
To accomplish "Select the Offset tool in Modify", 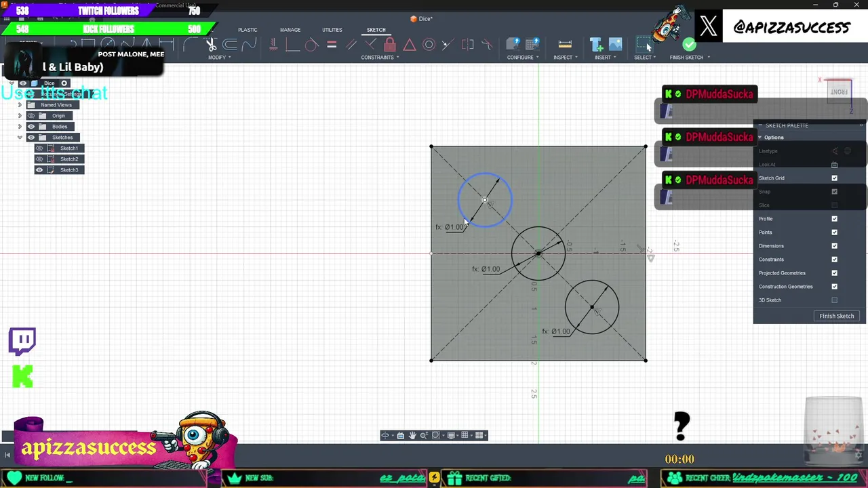I will tap(230, 45).
